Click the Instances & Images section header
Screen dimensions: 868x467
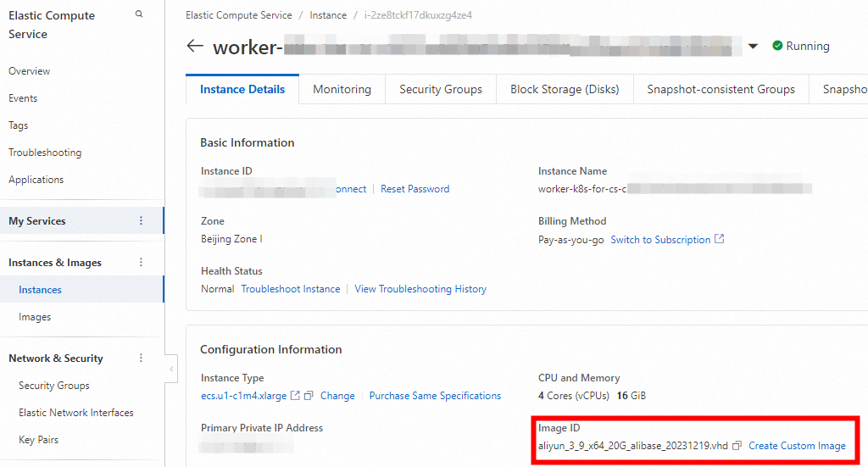(55, 262)
